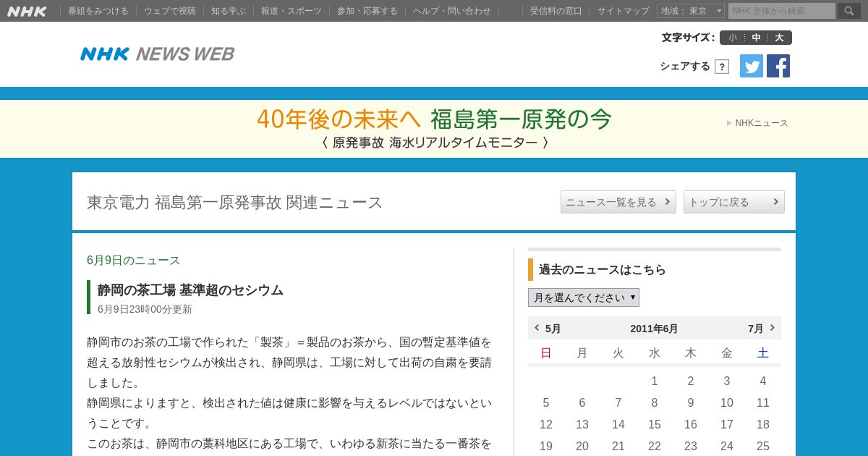
Task: Select the 7月 next month link
Action: coord(755,329)
